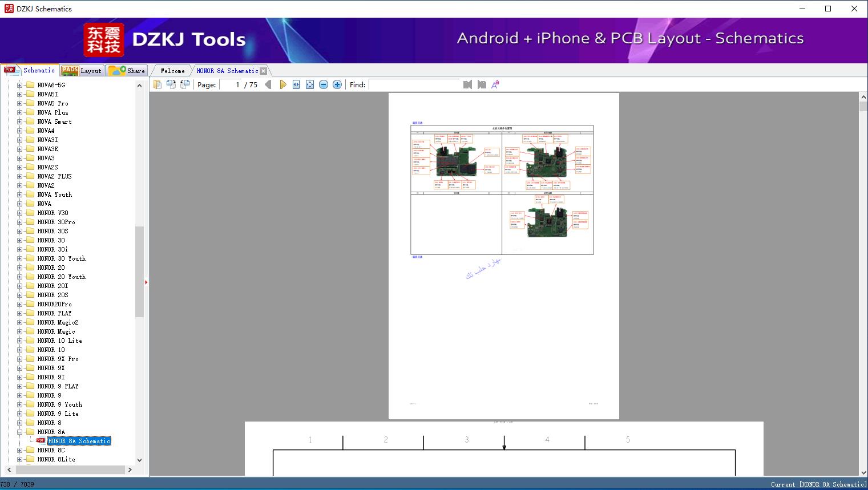Close the HONOR 8A Schematic tab

[263, 71]
